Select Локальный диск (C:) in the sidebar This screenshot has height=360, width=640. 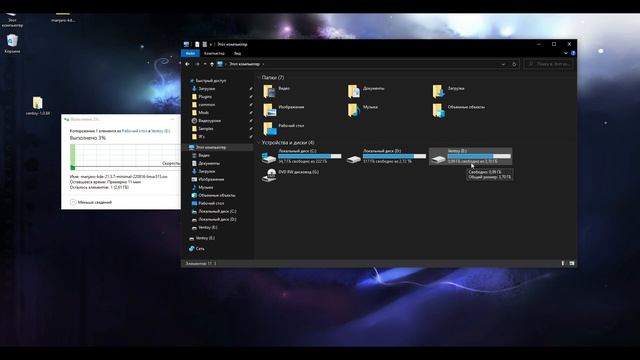pyautogui.click(x=217, y=211)
